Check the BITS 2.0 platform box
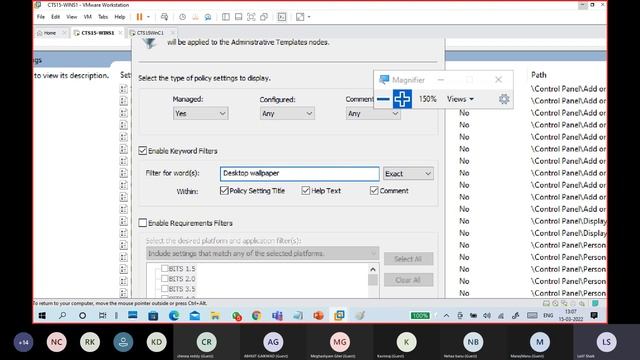640x360 pixels. (164, 278)
